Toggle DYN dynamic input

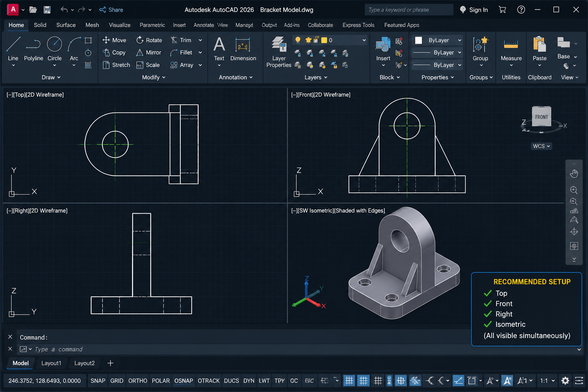click(x=249, y=381)
